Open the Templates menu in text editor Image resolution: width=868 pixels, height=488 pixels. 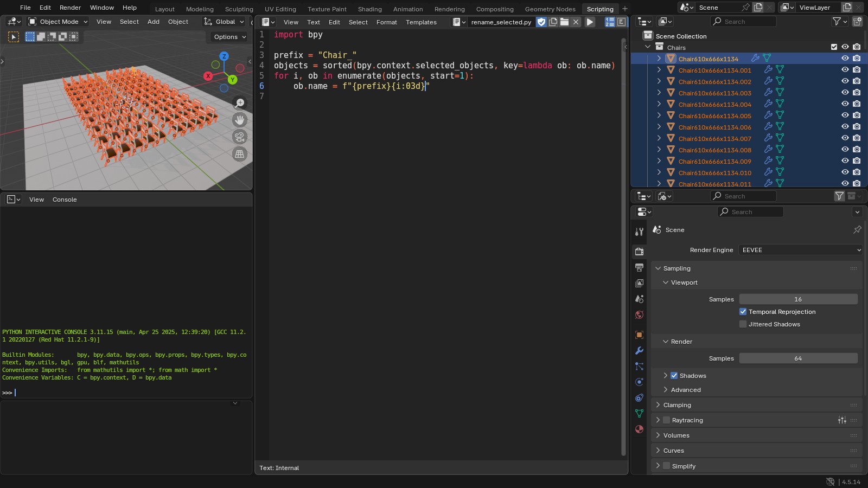(421, 22)
